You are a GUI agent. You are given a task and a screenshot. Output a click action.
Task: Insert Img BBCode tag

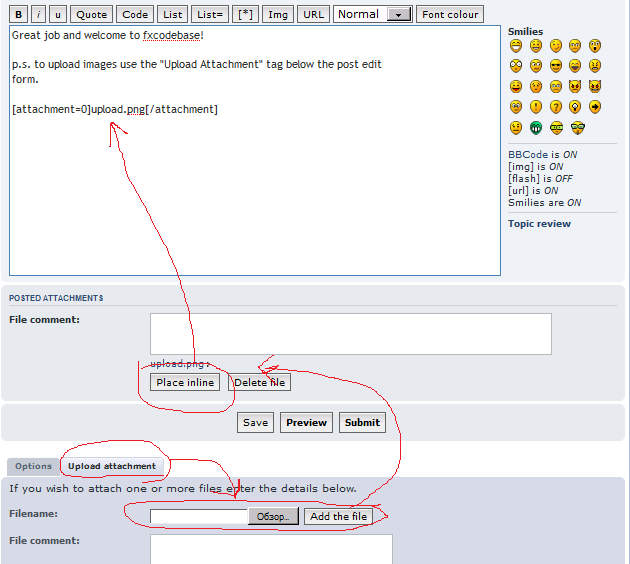point(278,14)
